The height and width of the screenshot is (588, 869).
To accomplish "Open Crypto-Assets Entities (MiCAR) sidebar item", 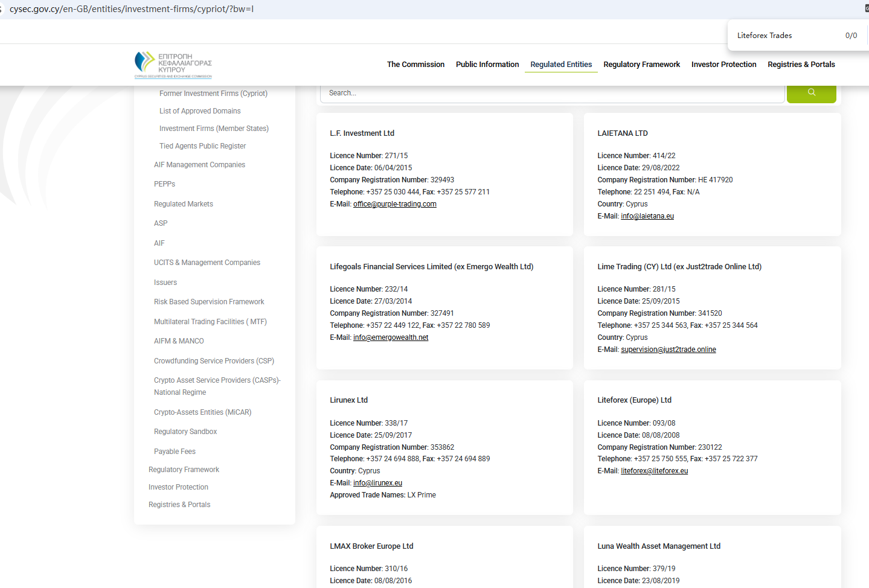I will (202, 412).
